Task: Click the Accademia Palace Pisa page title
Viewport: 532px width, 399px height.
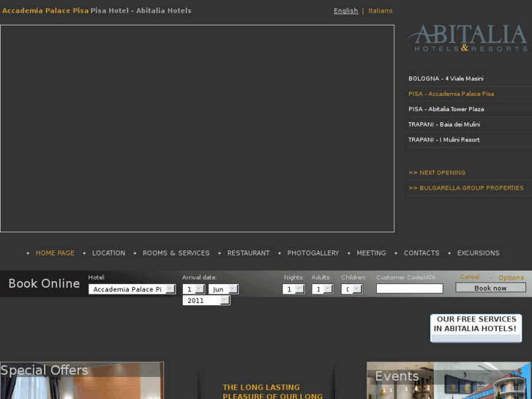Action: tap(45, 10)
